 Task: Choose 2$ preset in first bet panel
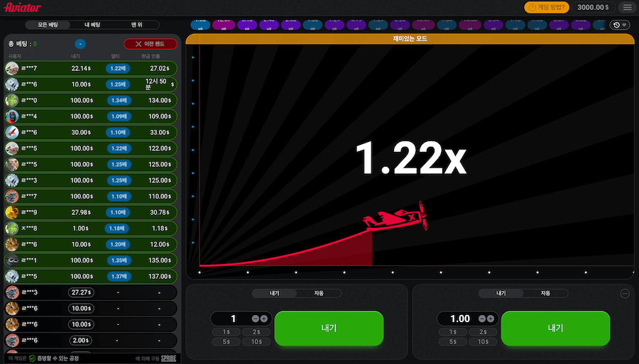click(x=256, y=332)
